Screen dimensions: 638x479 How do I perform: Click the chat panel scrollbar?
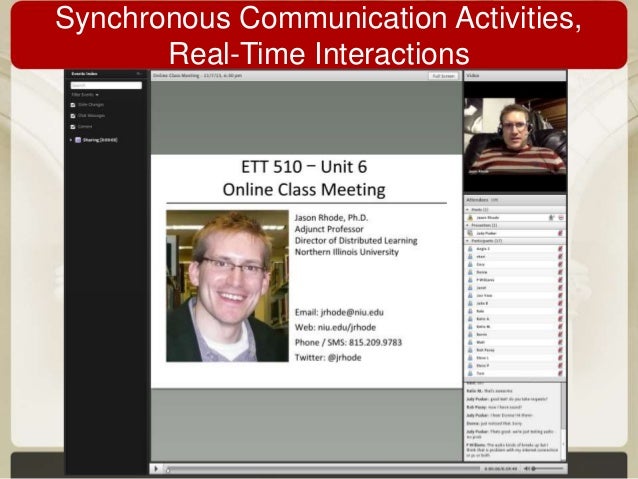tap(563, 421)
